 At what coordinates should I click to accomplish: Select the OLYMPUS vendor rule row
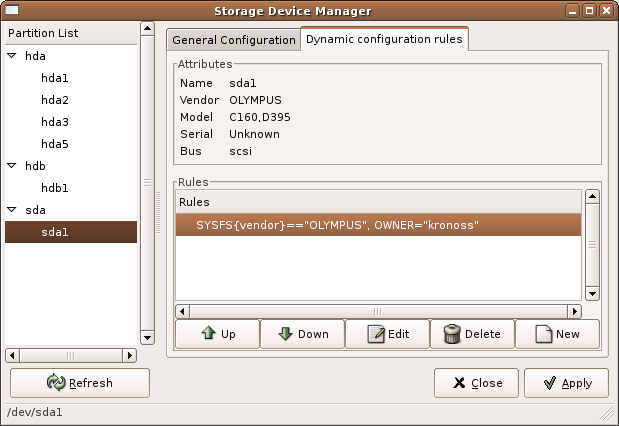(x=378, y=225)
